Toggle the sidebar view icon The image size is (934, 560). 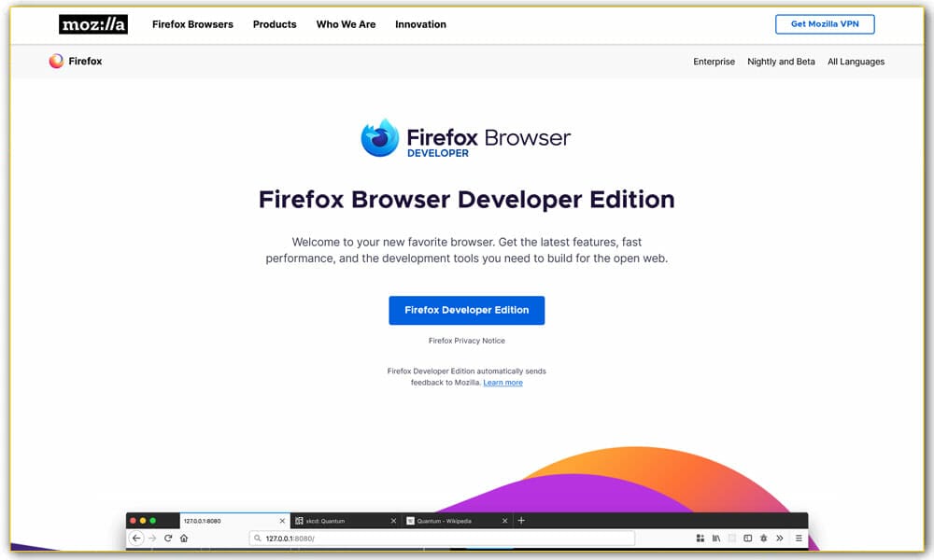point(747,538)
